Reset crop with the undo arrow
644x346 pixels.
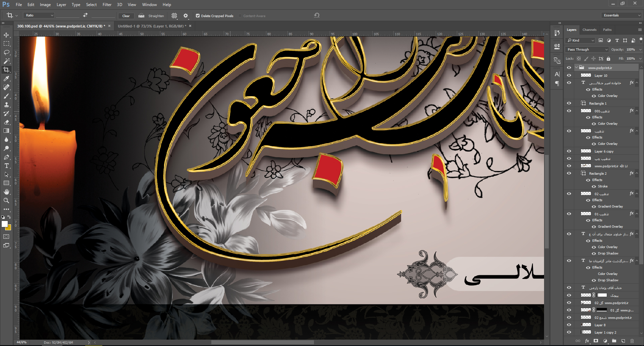(x=317, y=15)
